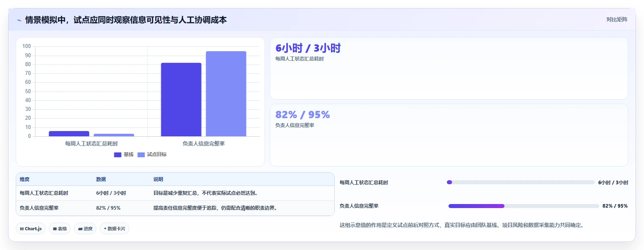
Task: Click the progress bar for 负责人信息完整率
Action: [x=523, y=206]
